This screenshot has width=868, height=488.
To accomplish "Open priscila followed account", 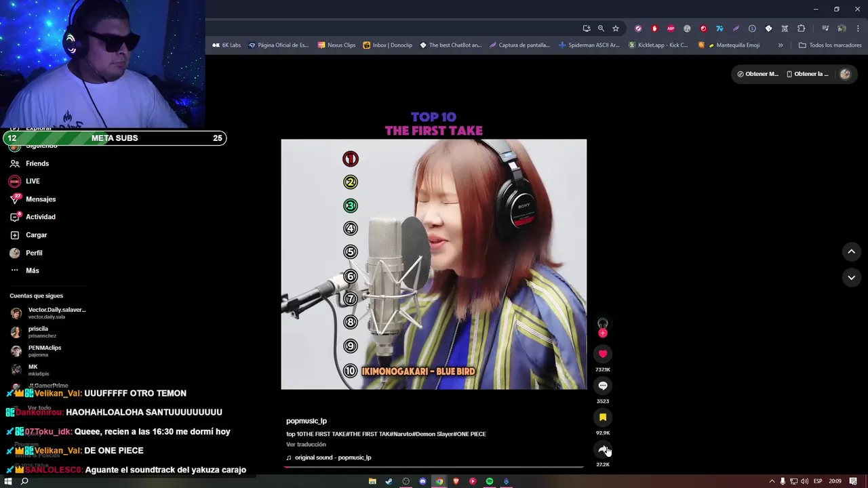I will pos(34,332).
